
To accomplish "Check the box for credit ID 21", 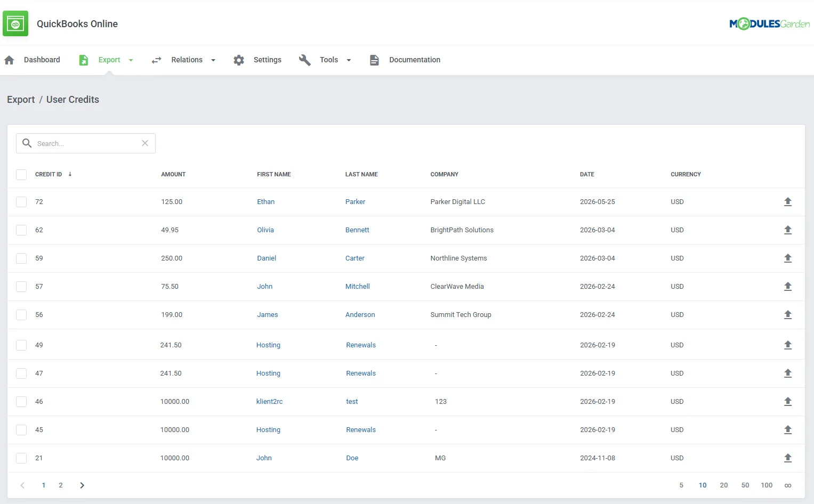I will (x=21, y=458).
